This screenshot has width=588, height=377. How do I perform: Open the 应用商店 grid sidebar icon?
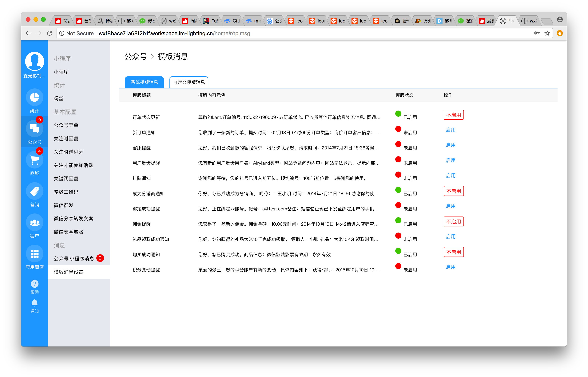(34, 254)
